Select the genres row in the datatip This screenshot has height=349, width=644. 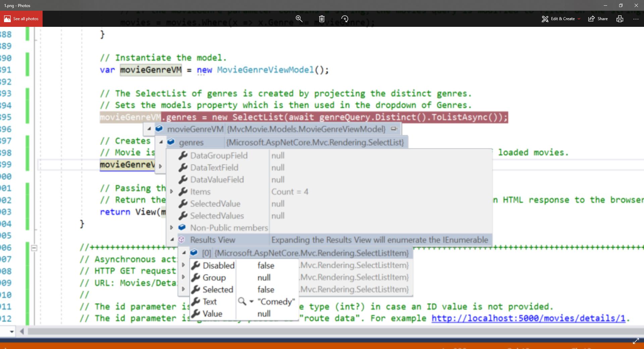[191, 142]
